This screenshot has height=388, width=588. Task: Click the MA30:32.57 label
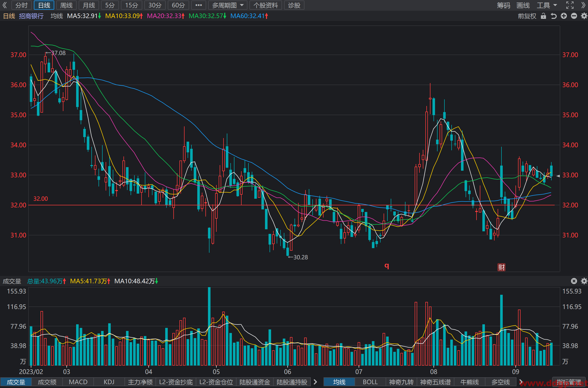tap(207, 16)
